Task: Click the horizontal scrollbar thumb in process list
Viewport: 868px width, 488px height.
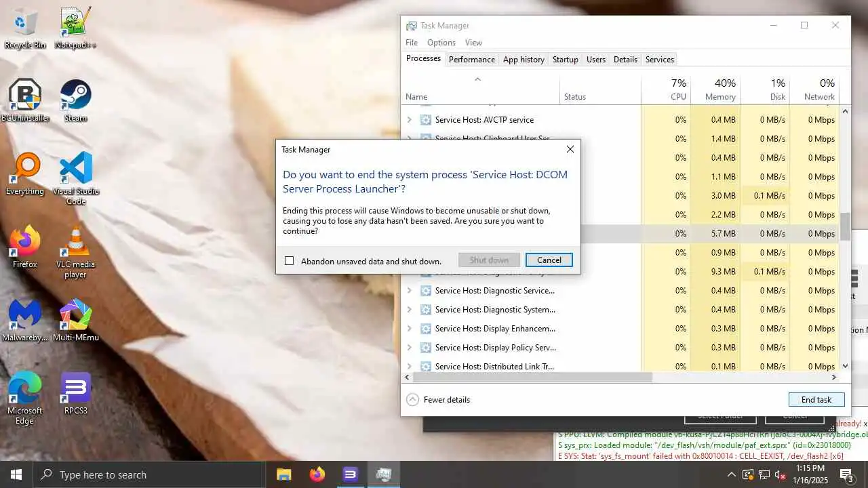Action: pos(531,377)
